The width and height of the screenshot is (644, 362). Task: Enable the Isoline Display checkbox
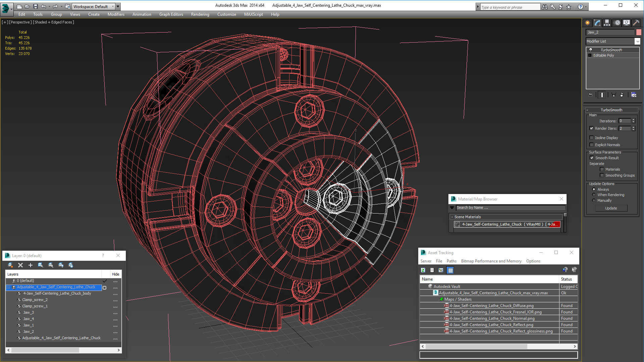click(592, 138)
